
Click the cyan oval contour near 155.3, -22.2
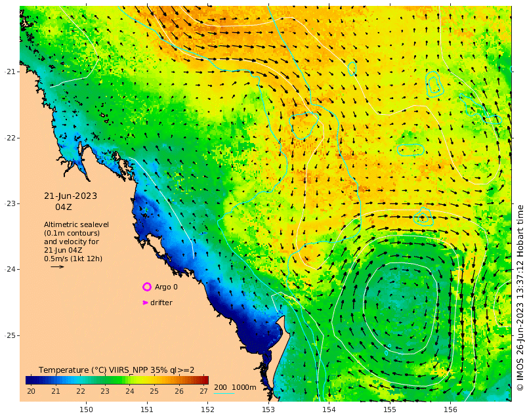coord(411,150)
